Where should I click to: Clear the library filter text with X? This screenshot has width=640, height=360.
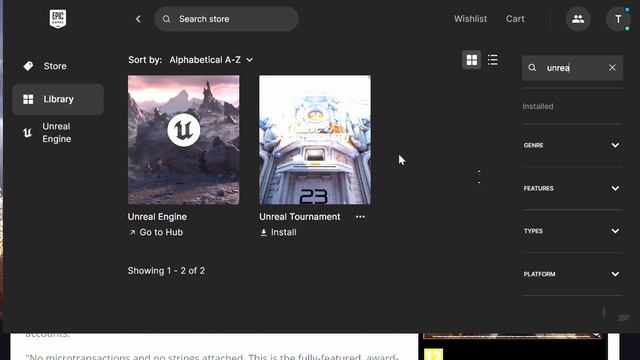pos(612,68)
